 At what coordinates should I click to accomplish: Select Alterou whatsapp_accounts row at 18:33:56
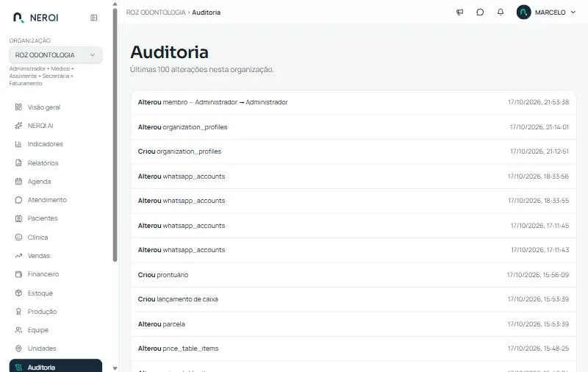(x=354, y=176)
